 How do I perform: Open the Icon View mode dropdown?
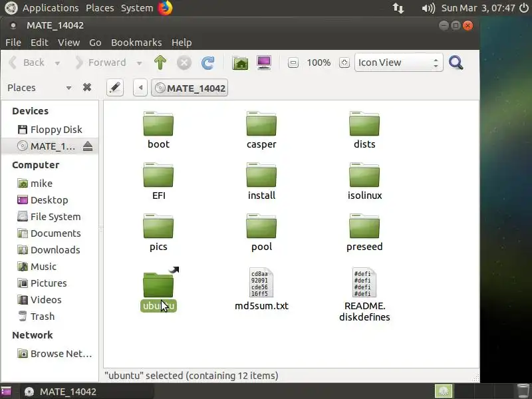[398, 63]
